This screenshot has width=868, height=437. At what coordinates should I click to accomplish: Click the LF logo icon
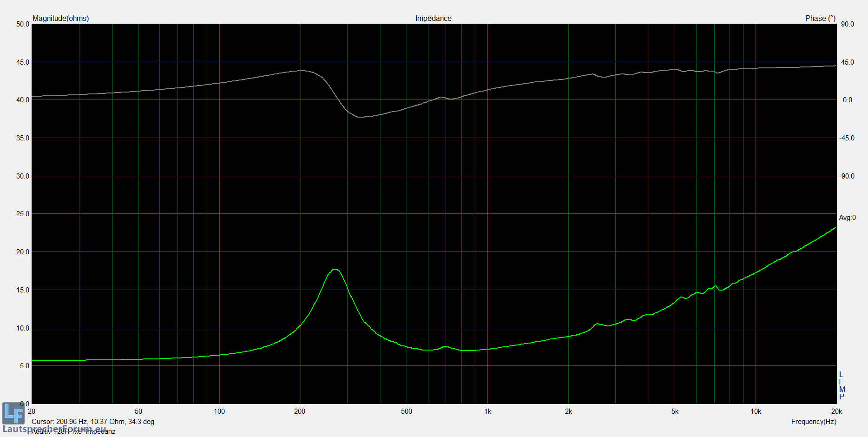pos(13,413)
